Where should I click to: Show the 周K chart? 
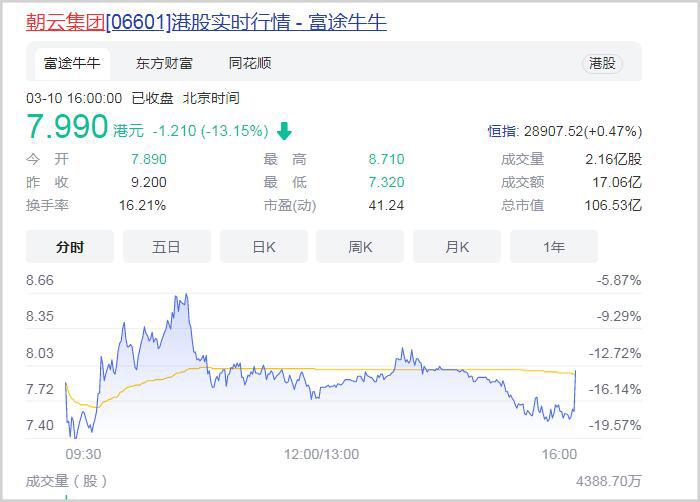point(360,247)
